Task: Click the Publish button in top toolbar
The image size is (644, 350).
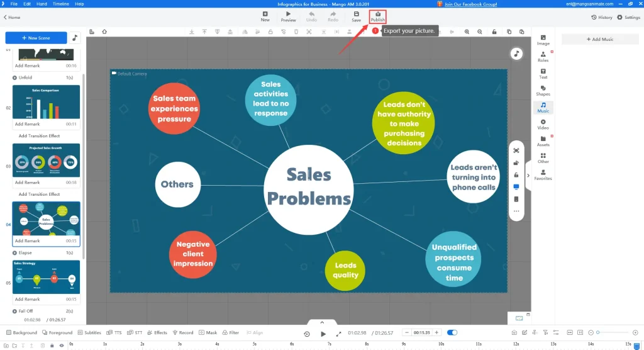Action: (x=377, y=16)
